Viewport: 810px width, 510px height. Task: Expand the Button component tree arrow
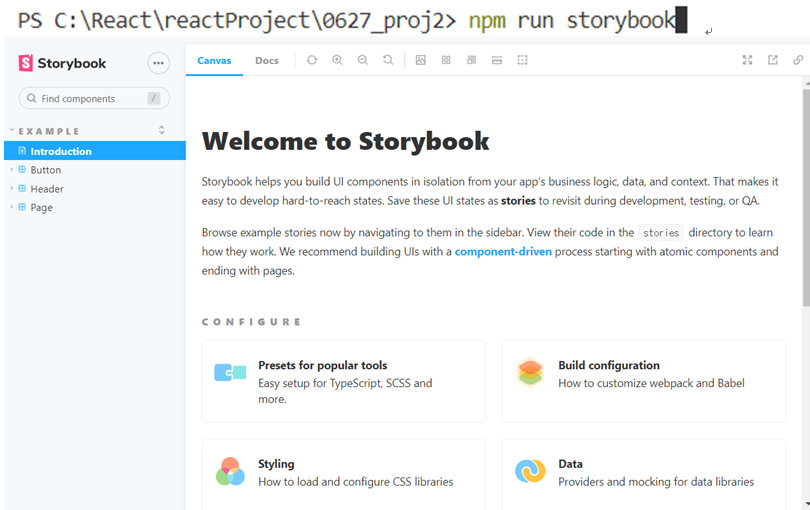coord(12,169)
